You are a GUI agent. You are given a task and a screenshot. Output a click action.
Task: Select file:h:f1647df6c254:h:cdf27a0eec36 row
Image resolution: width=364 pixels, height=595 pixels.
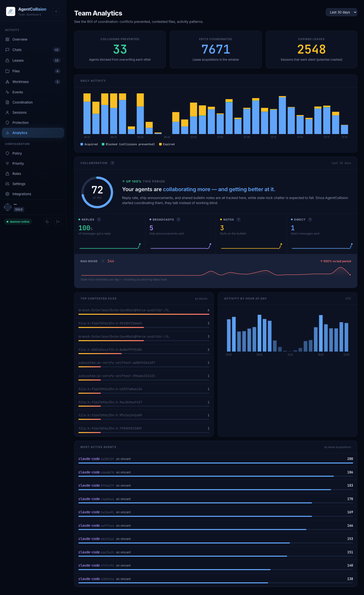[144, 390]
